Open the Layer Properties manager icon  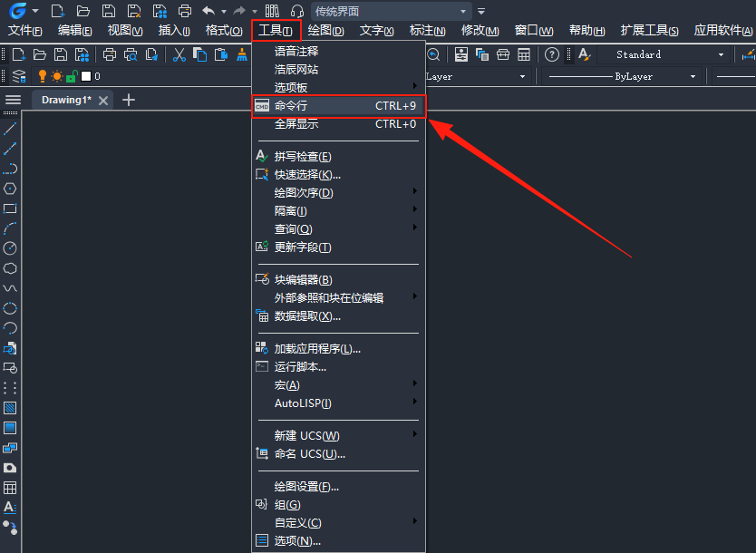[19, 77]
